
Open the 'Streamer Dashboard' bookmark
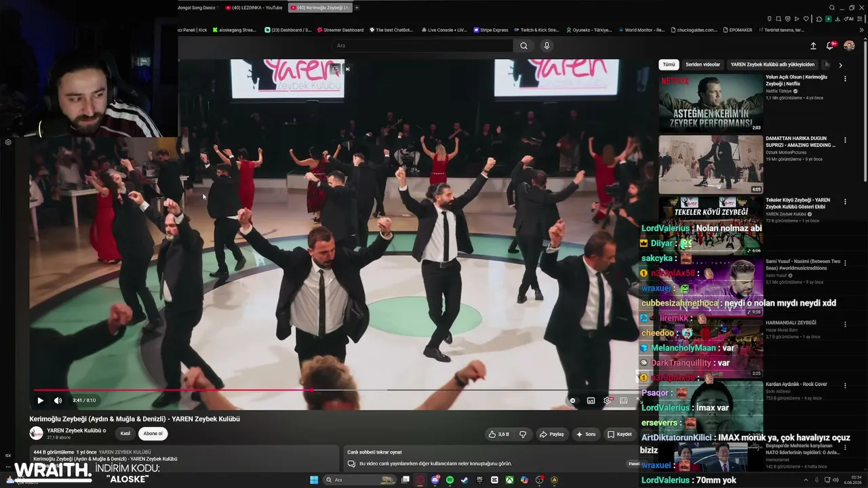tap(340, 30)
